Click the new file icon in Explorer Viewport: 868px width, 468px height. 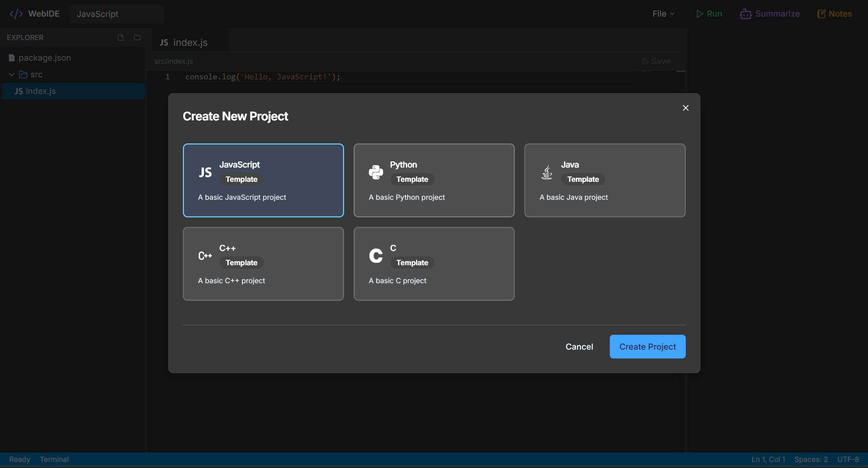pyautogui.click(x=120, y=37)
